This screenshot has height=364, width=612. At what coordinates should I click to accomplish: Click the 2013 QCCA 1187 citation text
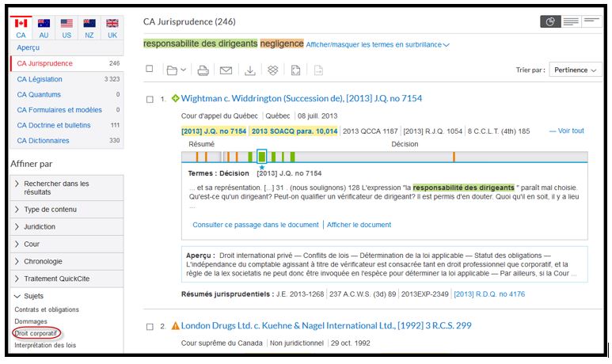click(370, 131)
